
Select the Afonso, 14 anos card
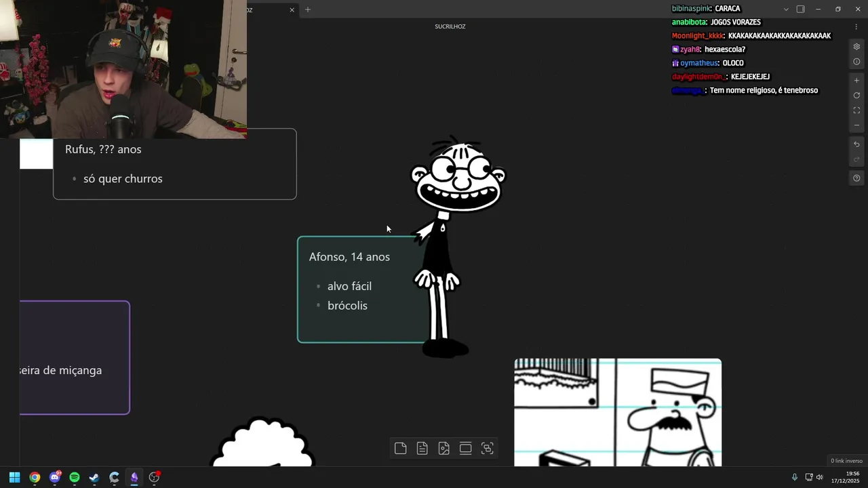(360, 289)
